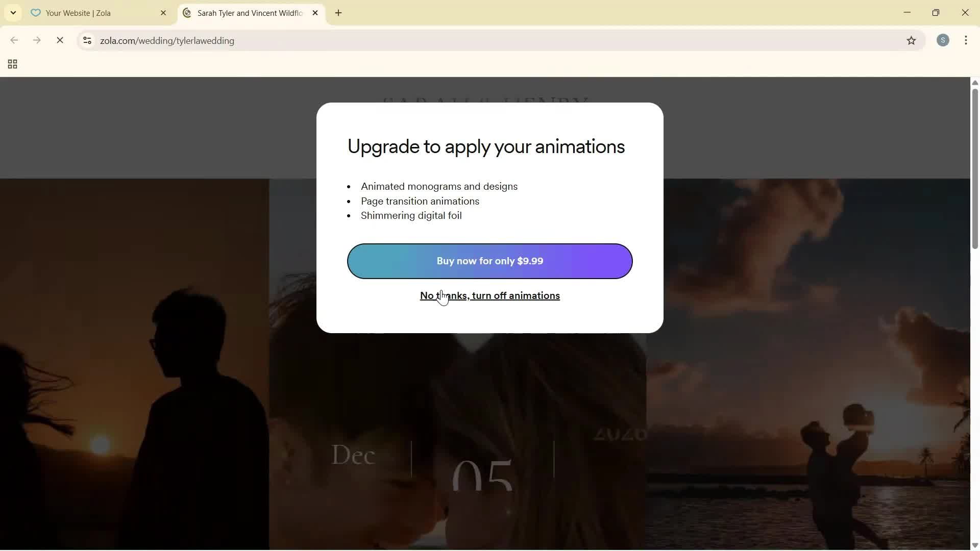Click the tab groups grid icon below the toolbar

pyautogui.click(x=12, y=64)
